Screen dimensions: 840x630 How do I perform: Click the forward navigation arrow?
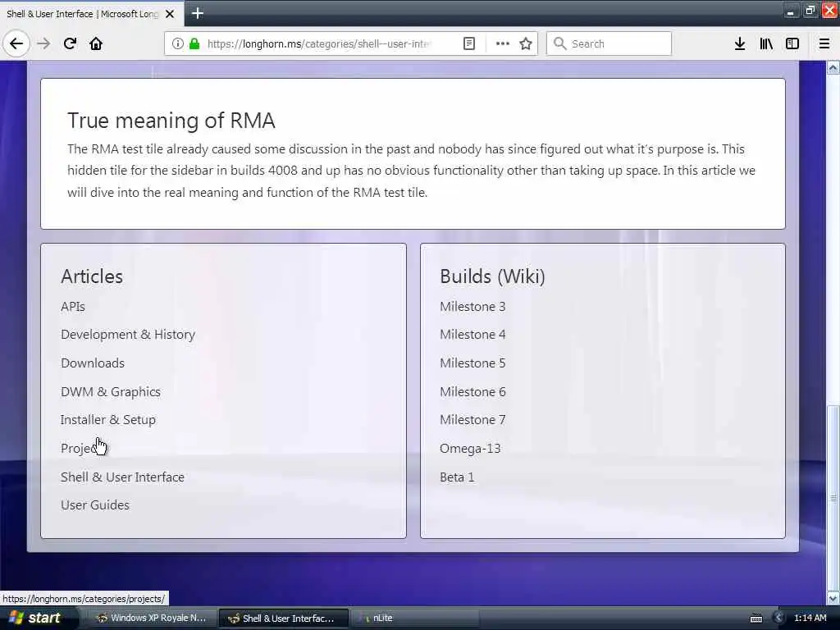pyautogui.click(x=44, y=43)
